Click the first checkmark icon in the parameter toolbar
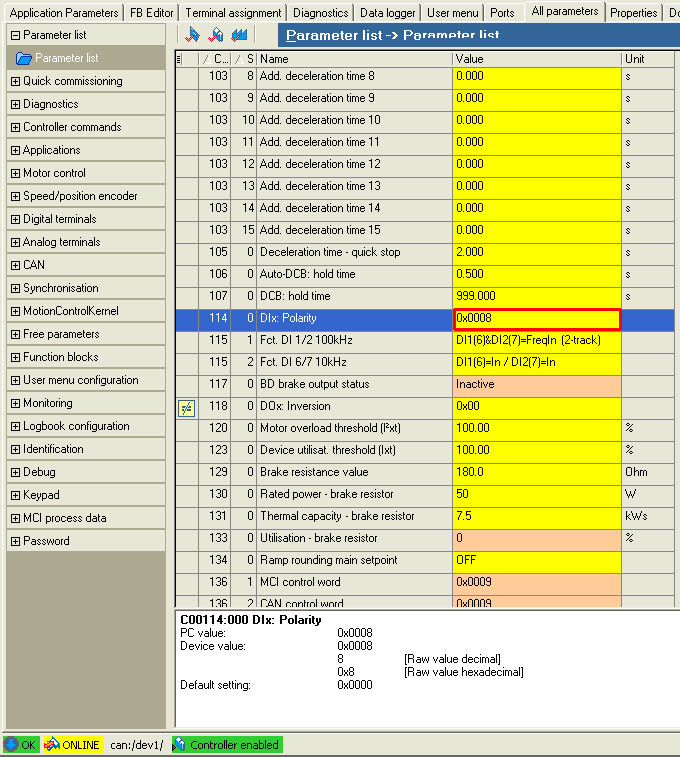 coord(193,35)
